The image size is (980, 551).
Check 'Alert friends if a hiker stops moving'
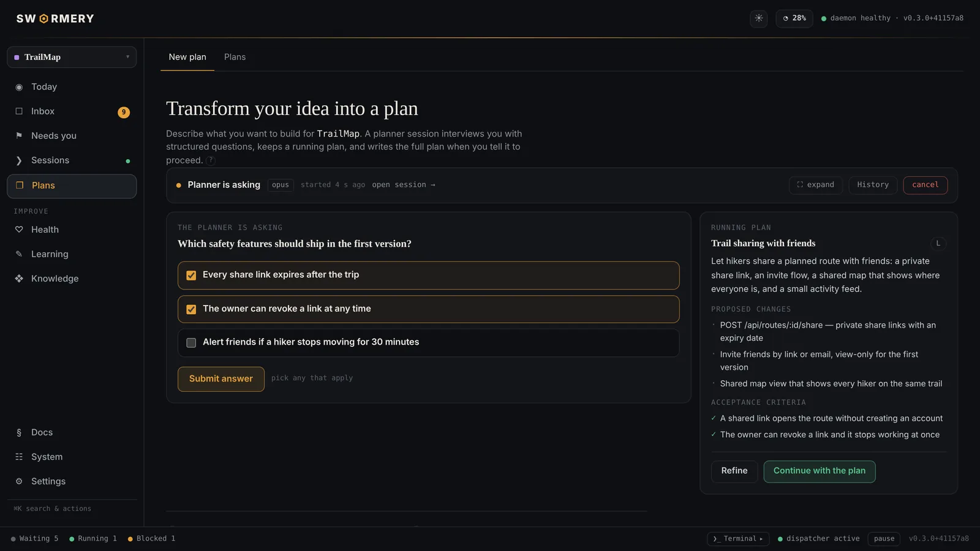pos(191,343)
